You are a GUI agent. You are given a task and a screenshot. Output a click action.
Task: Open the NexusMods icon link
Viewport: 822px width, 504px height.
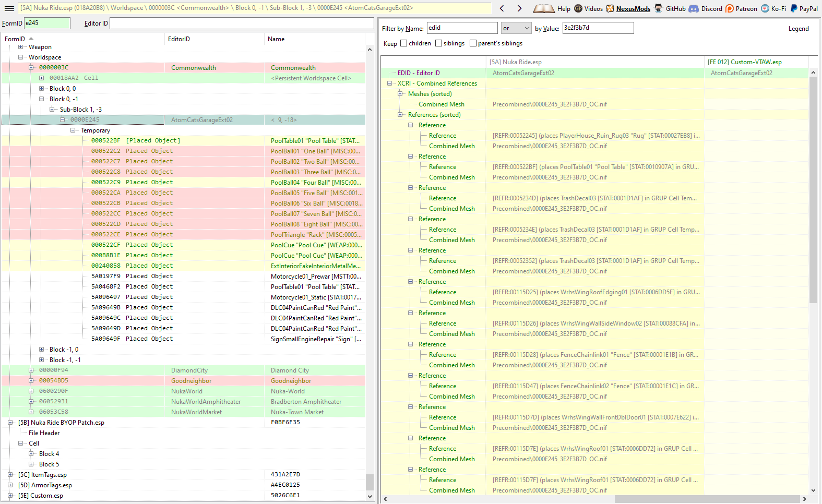[x=610, y=8]
